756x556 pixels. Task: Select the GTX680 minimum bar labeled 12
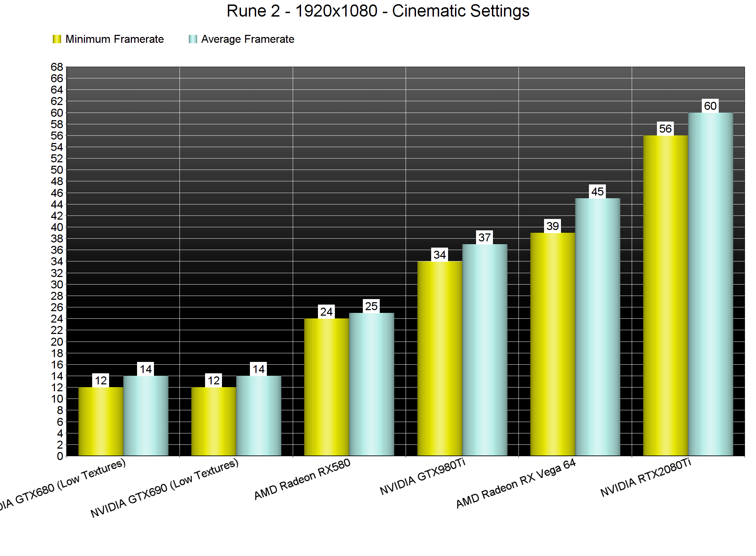coord(101,421)
